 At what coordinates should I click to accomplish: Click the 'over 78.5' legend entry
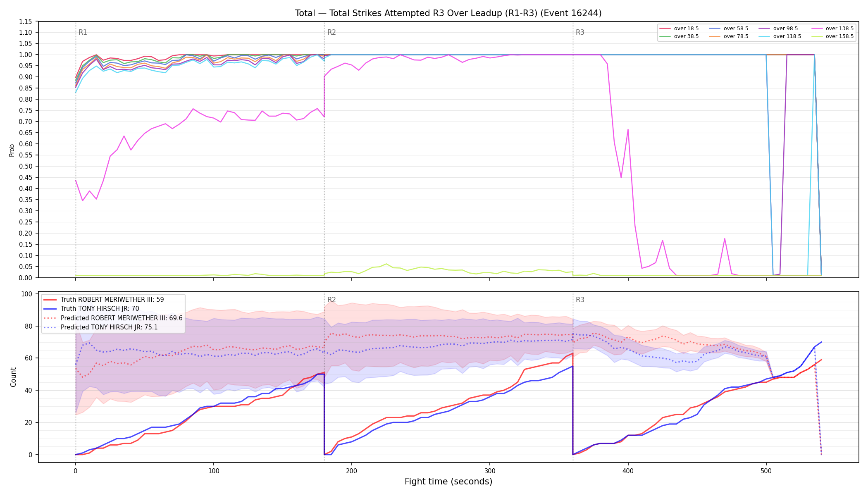coord(729,36)
